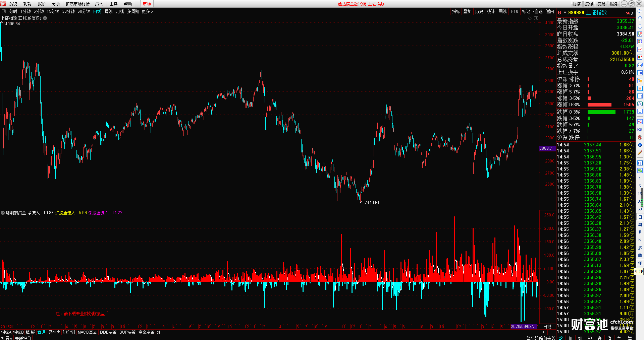
Task: Select the DDE决策 indicator tab
Action: coord(108,332)
